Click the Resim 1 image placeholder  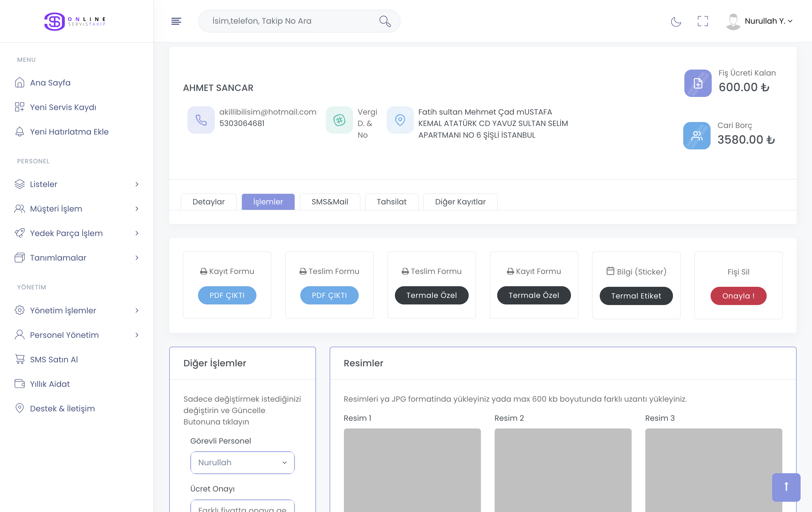coord(412,470)
